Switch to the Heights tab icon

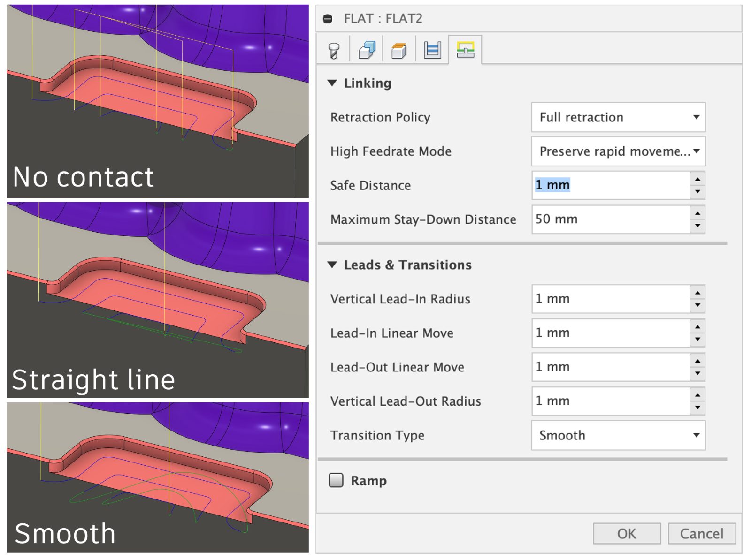point(399,50)
